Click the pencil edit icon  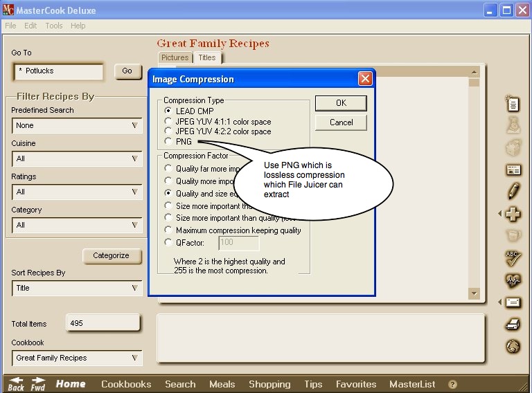coord(513,191)
